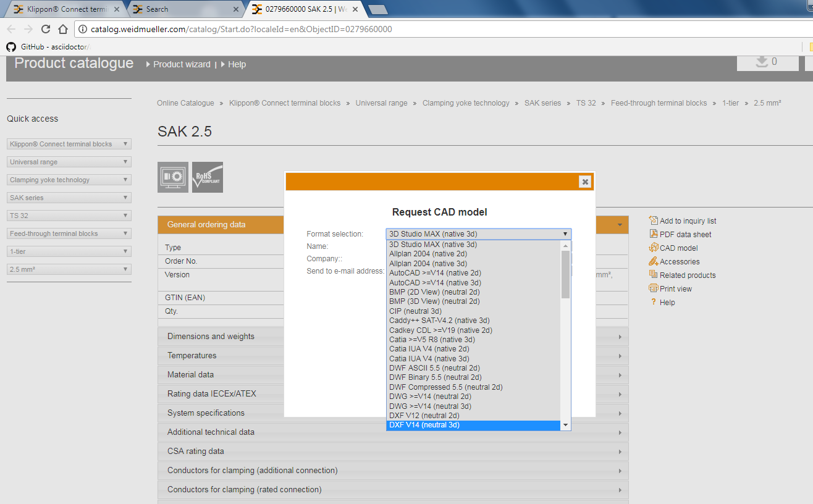Image resolution: width=813 pixels, height=504 pixels.
Task: Click the RoHS compliant icon
Action: (x=208, y=177)
